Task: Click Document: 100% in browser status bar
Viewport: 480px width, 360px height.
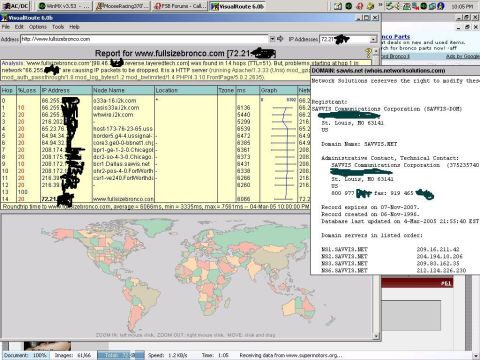Action: tap(25, 355)
